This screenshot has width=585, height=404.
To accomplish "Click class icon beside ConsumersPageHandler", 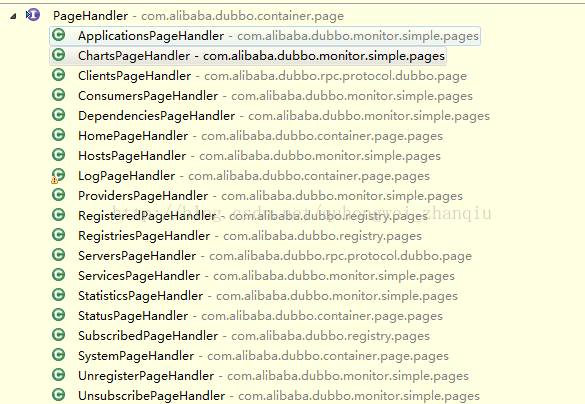I will [x=59, y=95].
